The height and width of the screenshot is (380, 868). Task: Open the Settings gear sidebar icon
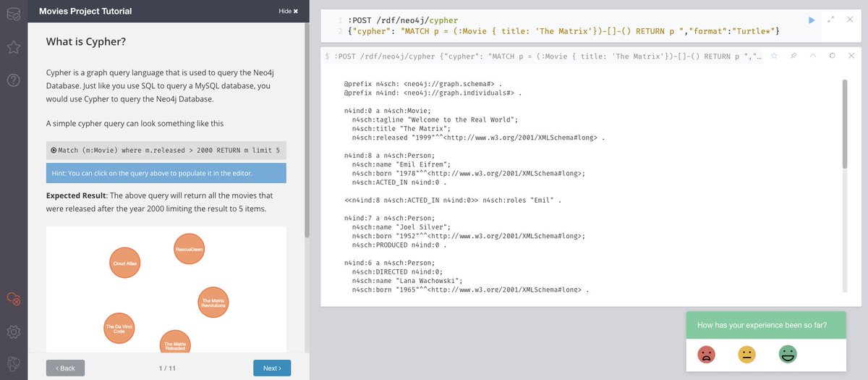coord(13,332)
